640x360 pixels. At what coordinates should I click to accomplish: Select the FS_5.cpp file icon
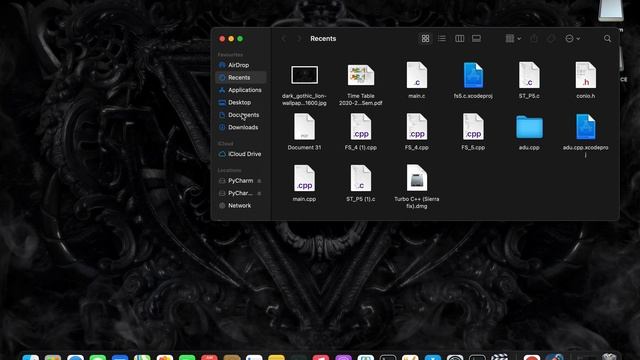click(473, 127)
